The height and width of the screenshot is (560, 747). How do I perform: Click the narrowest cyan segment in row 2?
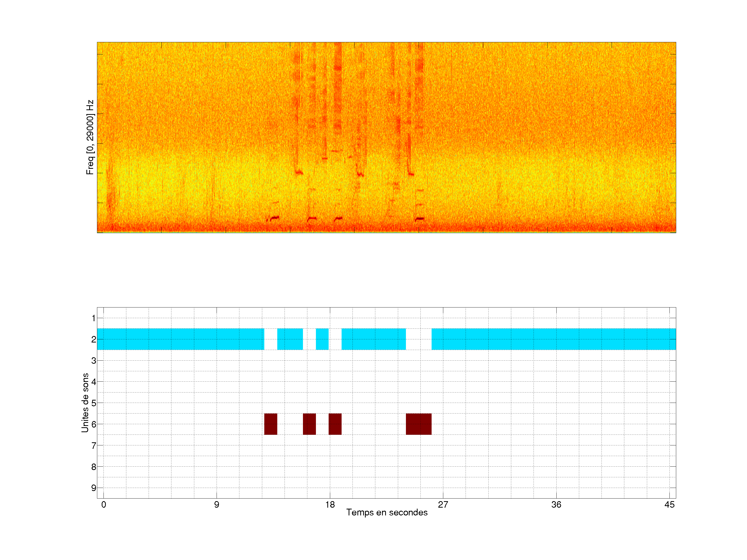(x=322, y=339)
